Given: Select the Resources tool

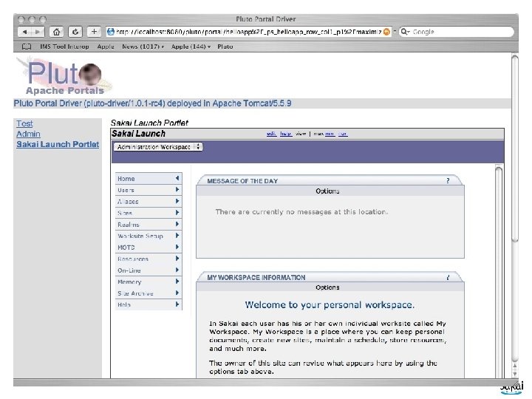Looking at the screenshot, I should (149, 259).
